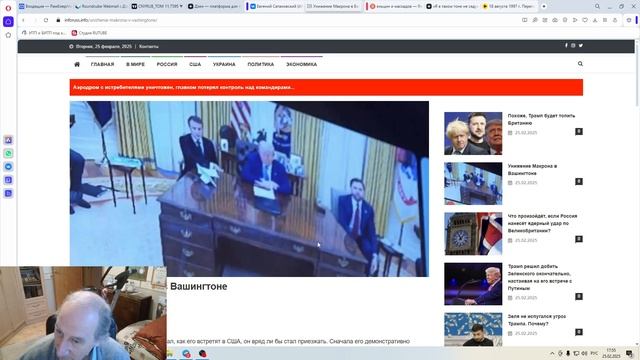Open sidebar article Унижение Макрона в Вашингтоне

pos(532,169)
